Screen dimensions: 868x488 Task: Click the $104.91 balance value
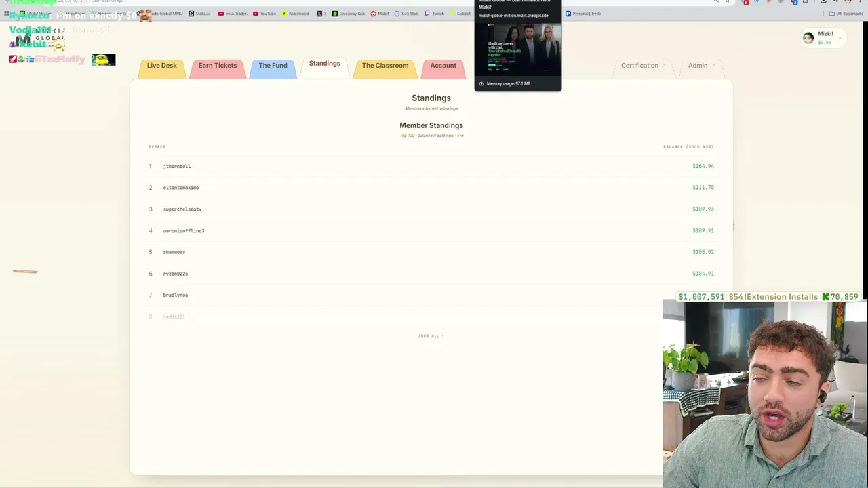[x=703, y=274]
